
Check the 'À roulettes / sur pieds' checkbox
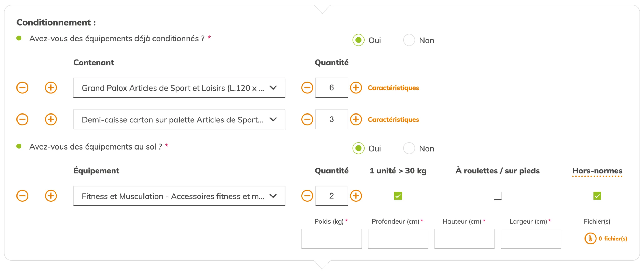498,196
